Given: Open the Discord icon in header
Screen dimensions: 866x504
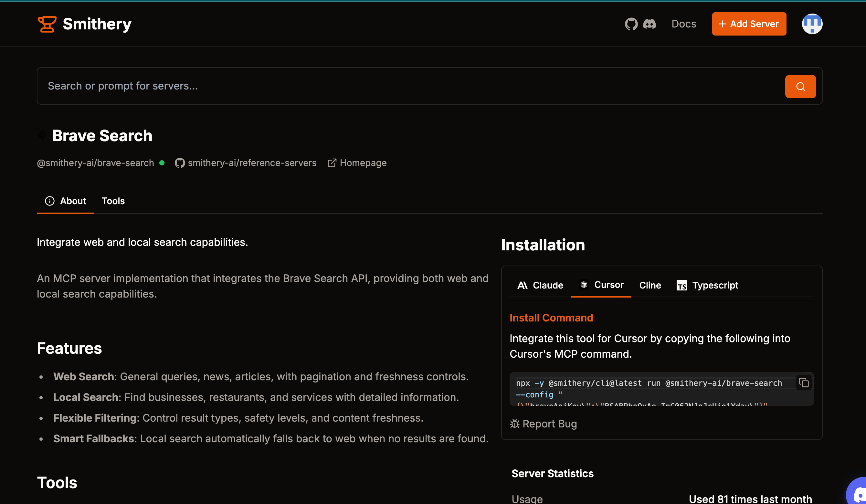Looking at the screenshot, I should [x=649, y=24].
